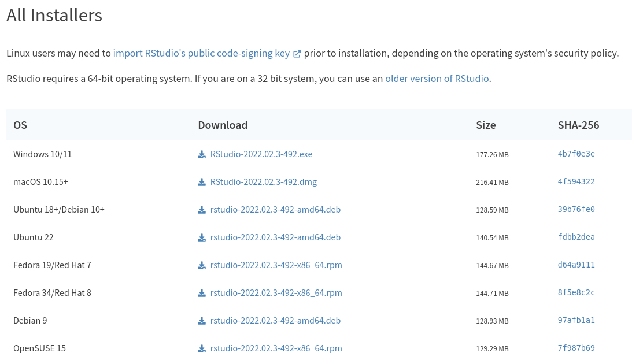Click the 128.59 MB size value
Viewport: 632px width, 364px height.
click(x=492, y=210)
